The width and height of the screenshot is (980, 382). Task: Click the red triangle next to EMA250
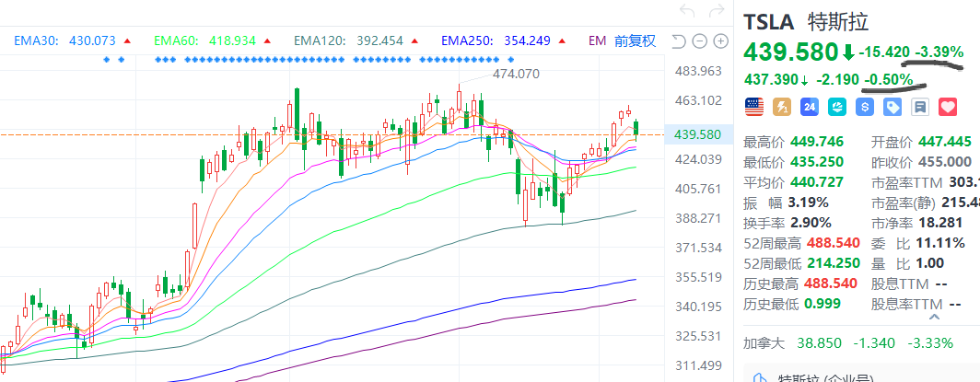pos(563,41)
